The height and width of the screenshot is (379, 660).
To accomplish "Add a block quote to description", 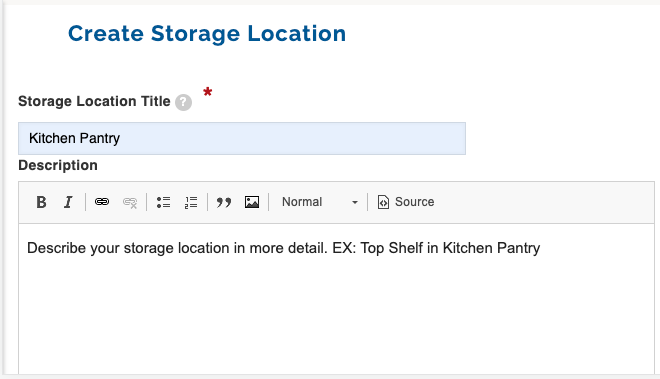I will point(224,202).
